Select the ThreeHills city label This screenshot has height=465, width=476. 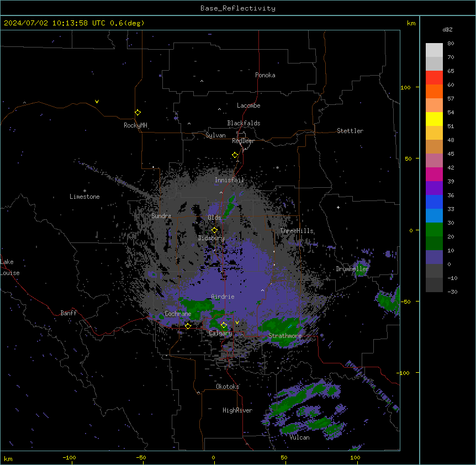[297, 231]
